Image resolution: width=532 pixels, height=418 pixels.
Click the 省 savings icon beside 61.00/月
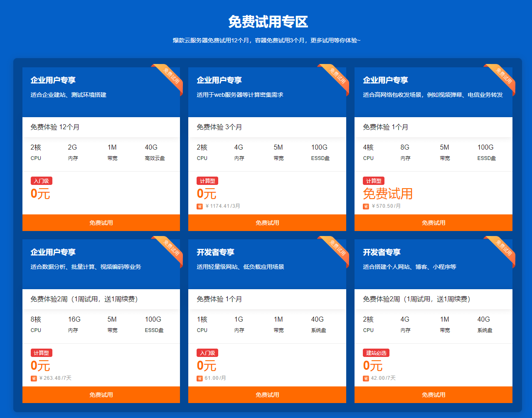tap(199, 379)
